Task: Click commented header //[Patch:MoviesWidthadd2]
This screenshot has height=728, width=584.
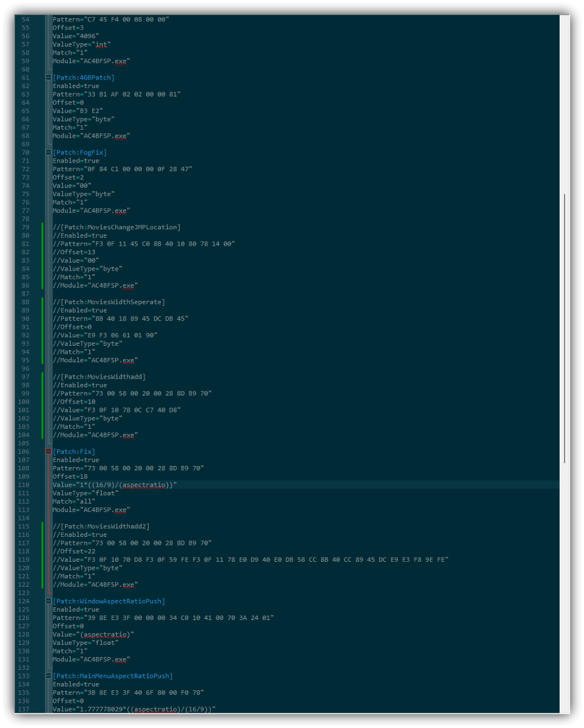Action: pyautogui.click(x=101, y=526)
